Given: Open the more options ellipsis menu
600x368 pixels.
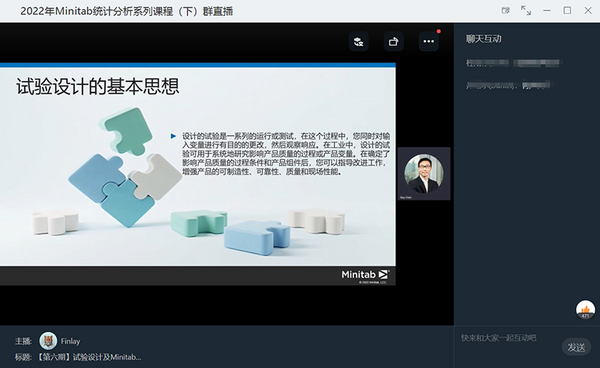Looking at the screenshot, I should click(429, 42).
